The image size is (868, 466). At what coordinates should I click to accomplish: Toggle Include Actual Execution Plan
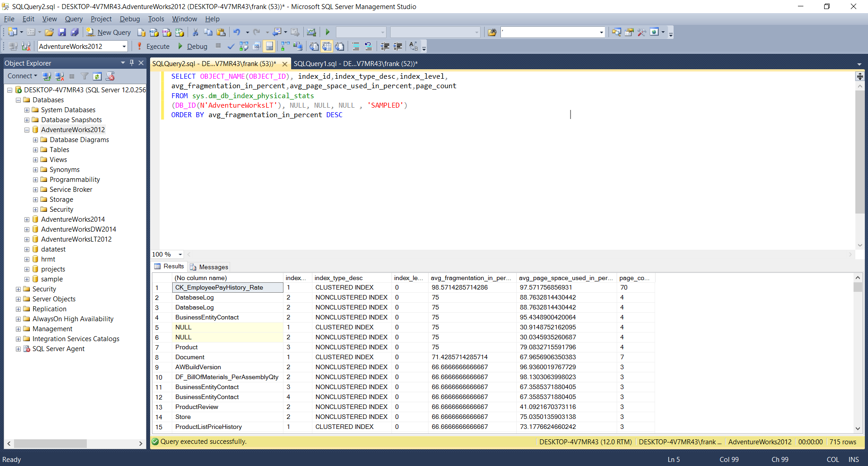[285, 46]
